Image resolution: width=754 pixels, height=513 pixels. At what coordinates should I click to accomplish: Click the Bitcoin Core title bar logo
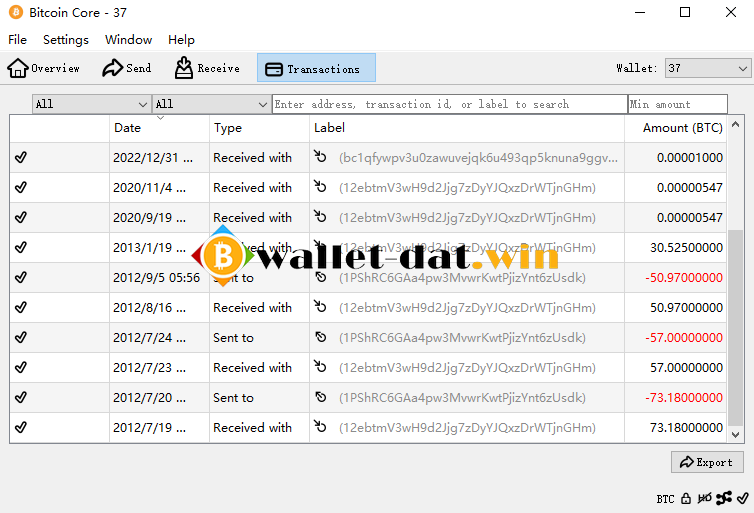pyautogui.click(x=16, y=12)
